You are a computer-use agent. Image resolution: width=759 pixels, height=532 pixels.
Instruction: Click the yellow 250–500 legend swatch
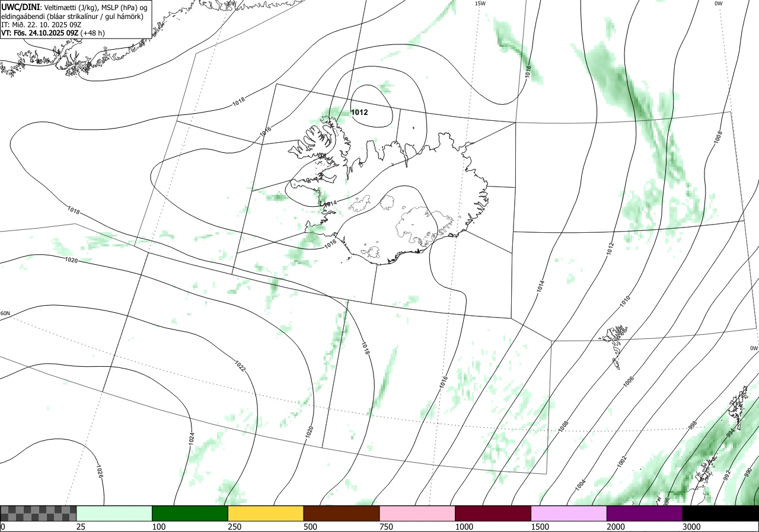click(x=266, y=513)
